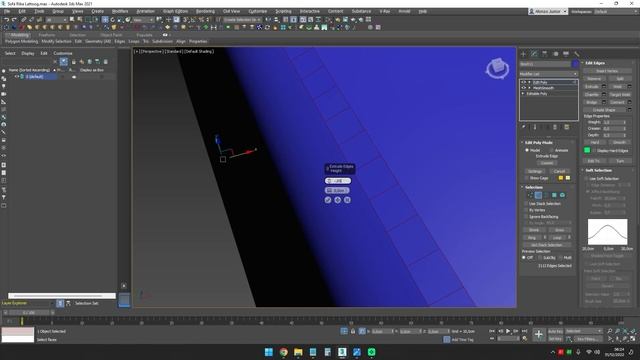Enable Use Soft Selection checkbox
The image size is (640, 360).
click(x=587, y=179)
